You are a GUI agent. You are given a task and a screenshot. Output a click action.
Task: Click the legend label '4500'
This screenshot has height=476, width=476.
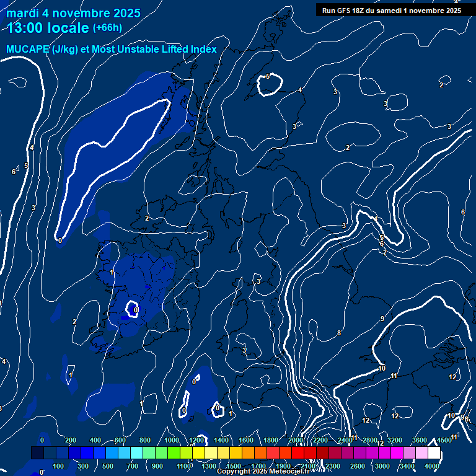444,440
